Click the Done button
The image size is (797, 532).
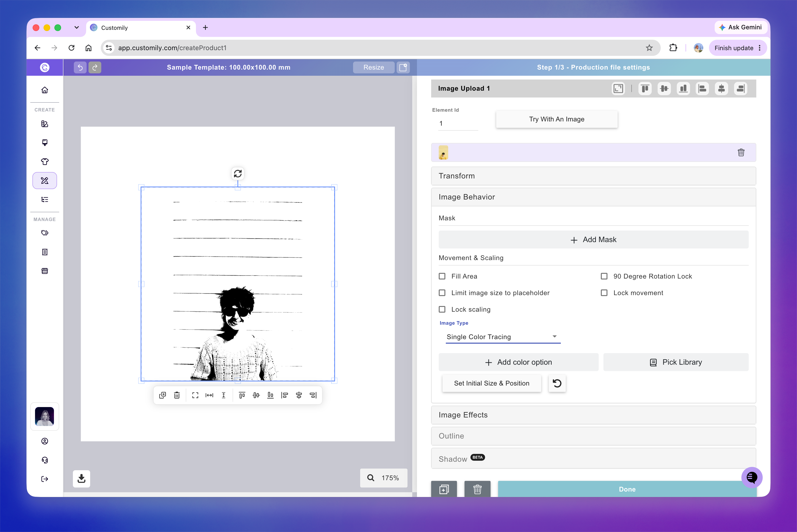tap(627, 489)
